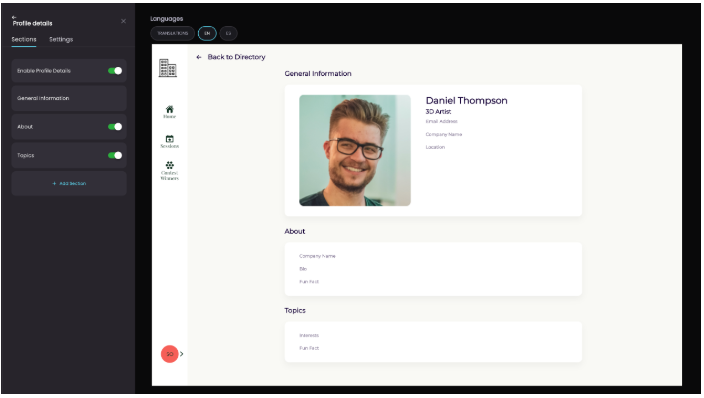Click the Add Section button
Image resolution: width=704 pixels, height=398 pixels.
pyautogui.click(x=69, y=183)
